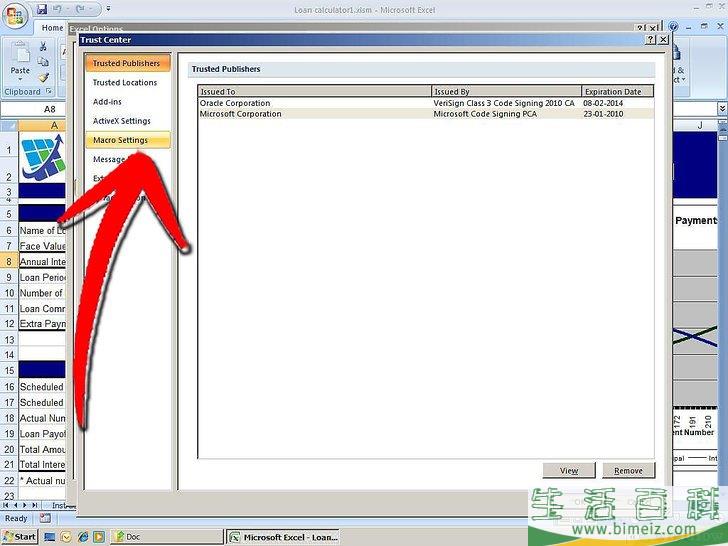The height and width of the screenshot is (546, 728).
Task: Click the Select All corner of the worksheet
Action: coord(9,125)
